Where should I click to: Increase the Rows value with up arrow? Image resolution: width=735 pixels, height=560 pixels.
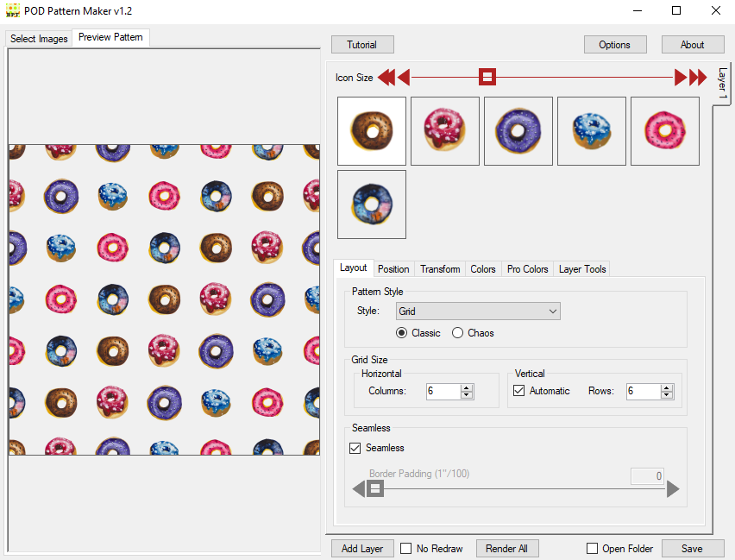pos(667,387)
